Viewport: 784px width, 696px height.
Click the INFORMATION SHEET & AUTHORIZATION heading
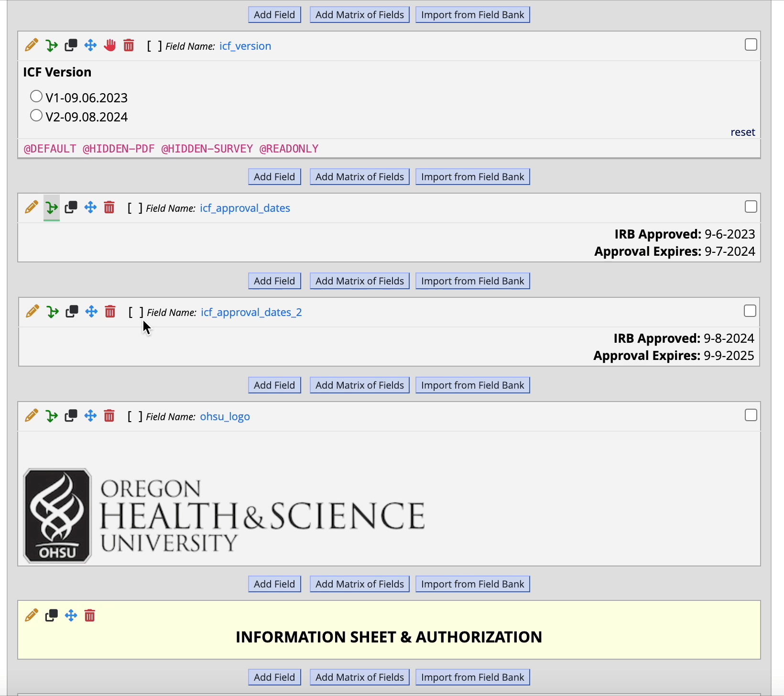click(389, 637)
